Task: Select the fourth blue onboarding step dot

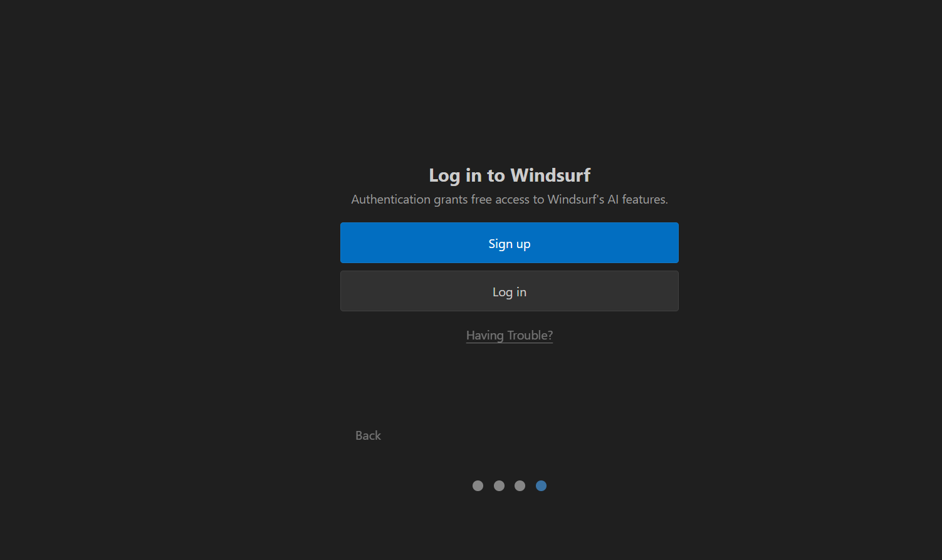Action: coord(541,485)
